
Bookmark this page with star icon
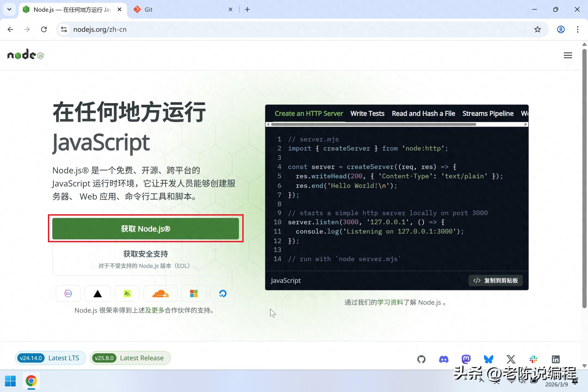click(537, 29)
